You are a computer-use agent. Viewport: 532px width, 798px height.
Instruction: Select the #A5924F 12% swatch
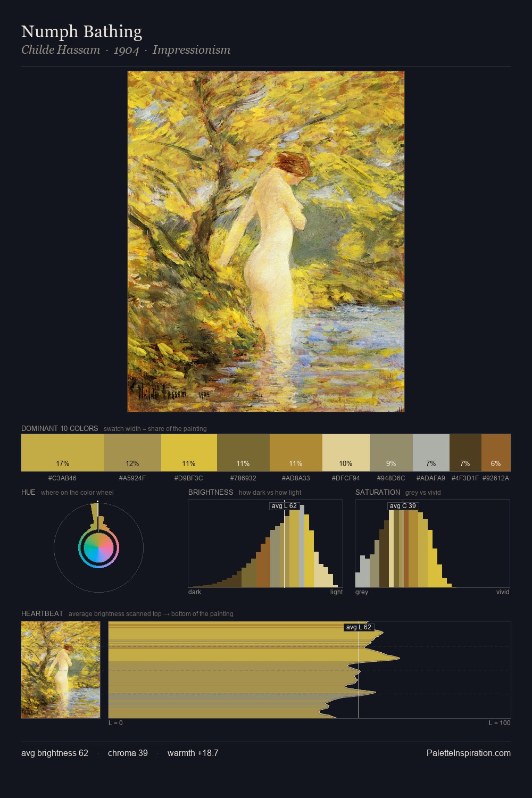coord(132,453)
